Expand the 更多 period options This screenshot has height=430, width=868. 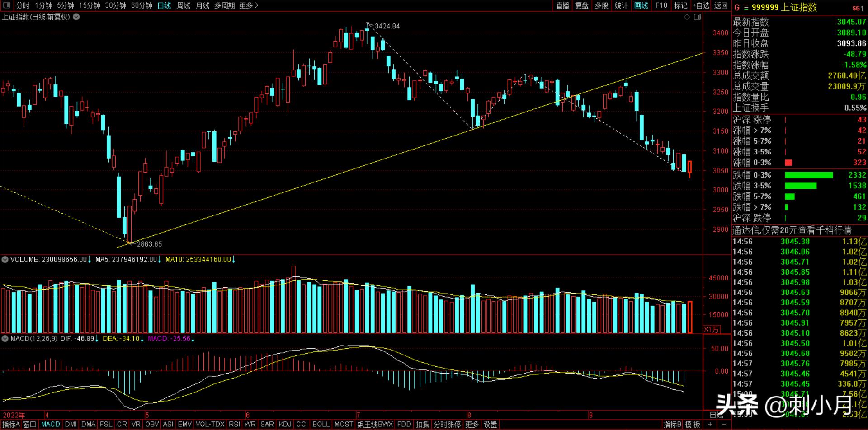tap(249, 5)
